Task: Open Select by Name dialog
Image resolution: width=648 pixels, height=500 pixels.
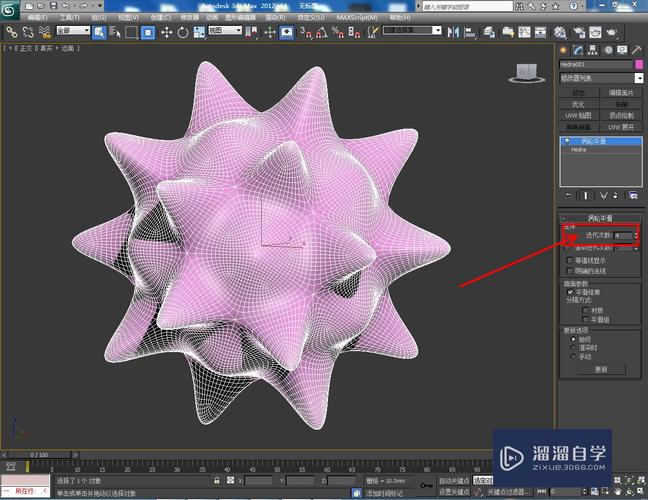Action: coord(115,32)
